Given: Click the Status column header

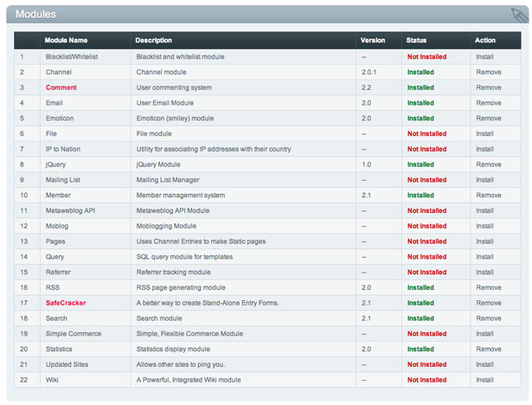Looking at the screenshot, I should tap(416, 40).
